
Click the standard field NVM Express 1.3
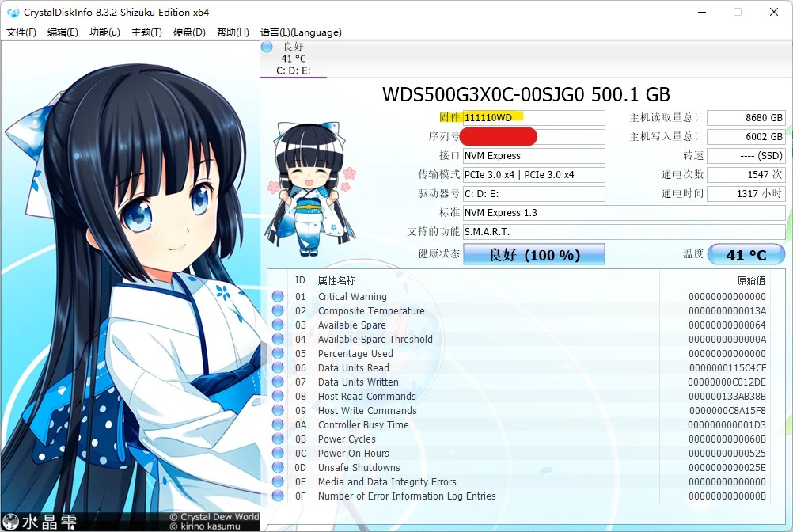[x=624, y=213]
